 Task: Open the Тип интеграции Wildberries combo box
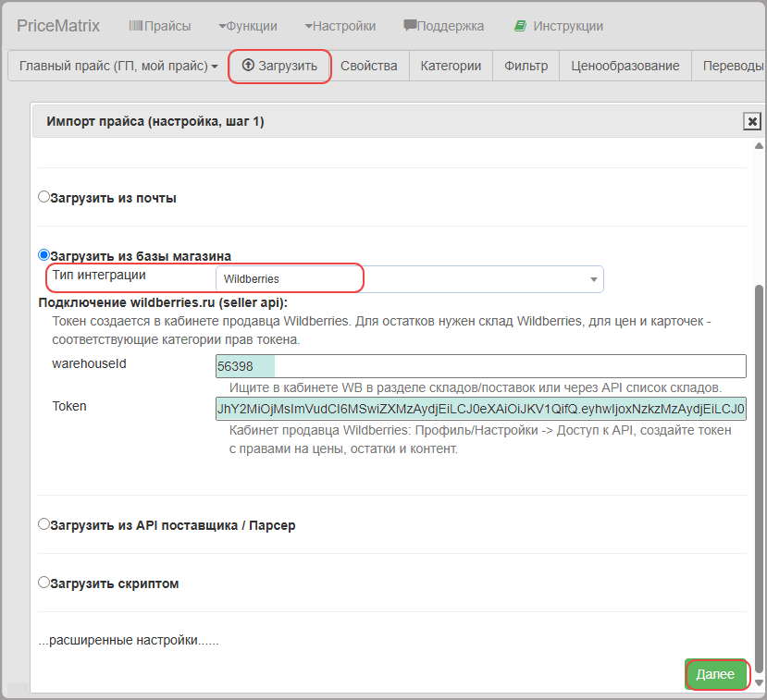410,279
